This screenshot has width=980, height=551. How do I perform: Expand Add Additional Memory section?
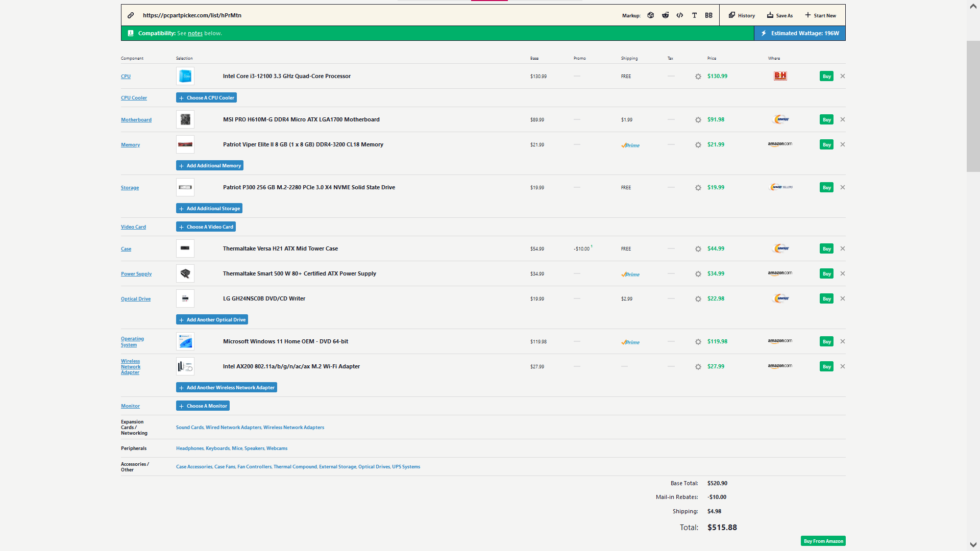click(211, 165)
